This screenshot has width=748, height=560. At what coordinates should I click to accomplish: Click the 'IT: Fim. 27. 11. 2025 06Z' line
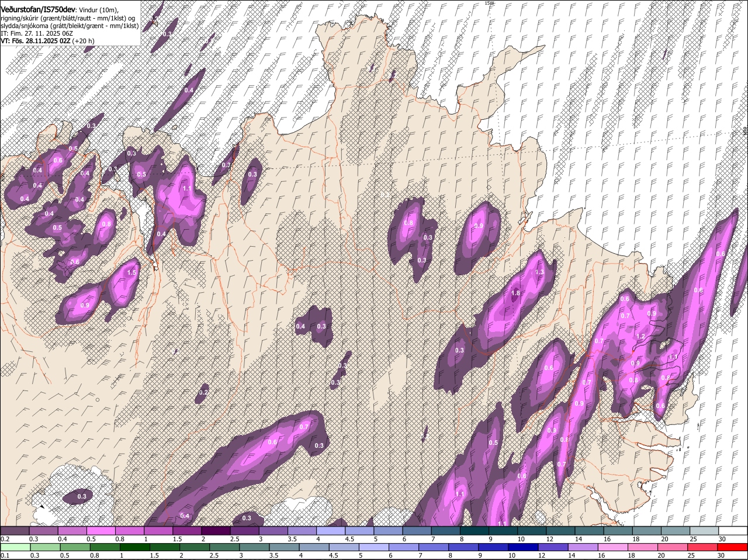pyautogui.click(x=37, y=34)
